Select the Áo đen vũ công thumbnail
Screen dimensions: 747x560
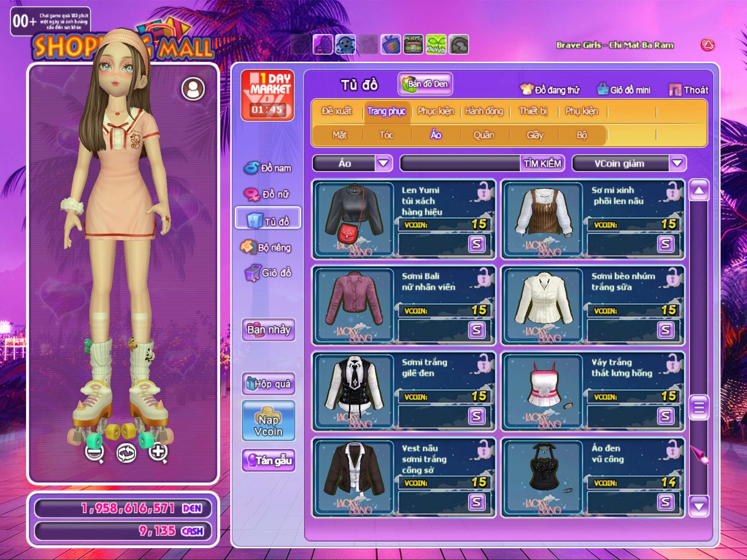(x=543, y=478)
